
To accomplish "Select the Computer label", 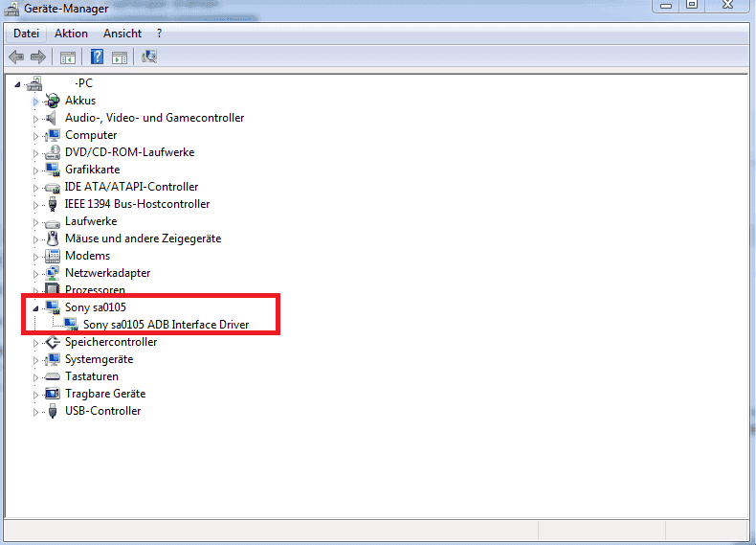I will (x=91, y=135).
